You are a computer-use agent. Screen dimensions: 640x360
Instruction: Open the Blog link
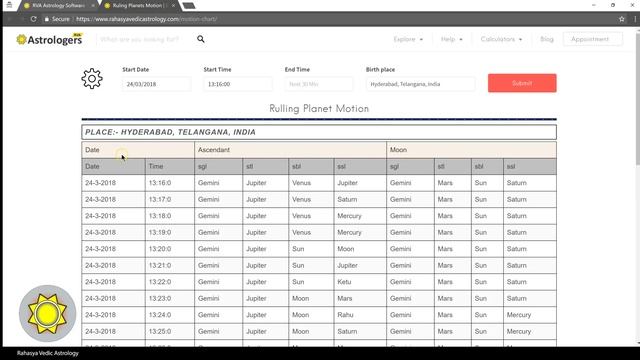tap(547, 39)
